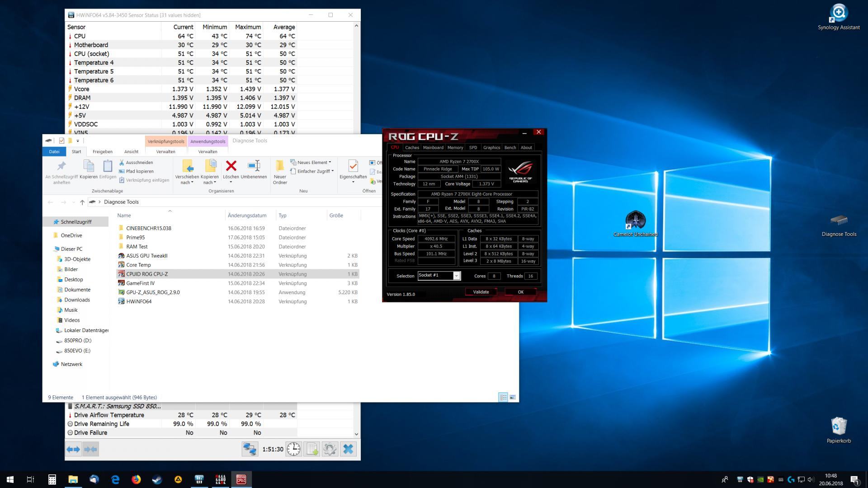This screenshot has width=868, height=488.
Task: Switch to the details view toggle
Action: click(x=503, y=397)
